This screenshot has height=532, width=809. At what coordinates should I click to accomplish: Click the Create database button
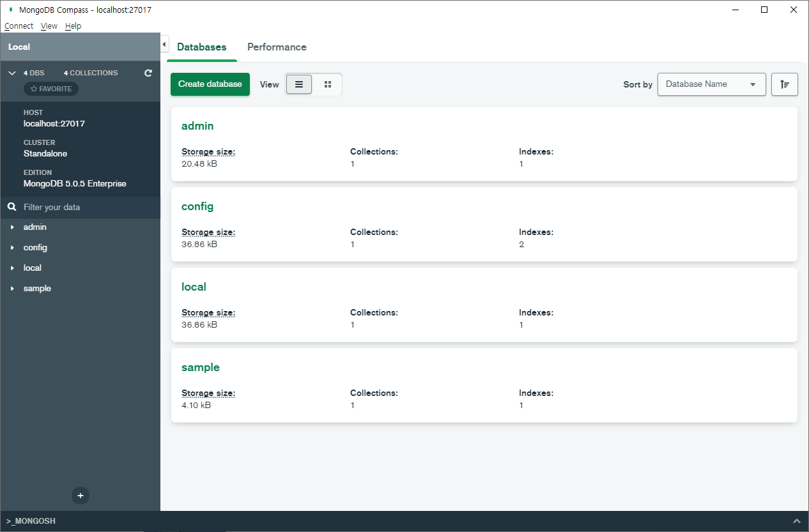210,84
